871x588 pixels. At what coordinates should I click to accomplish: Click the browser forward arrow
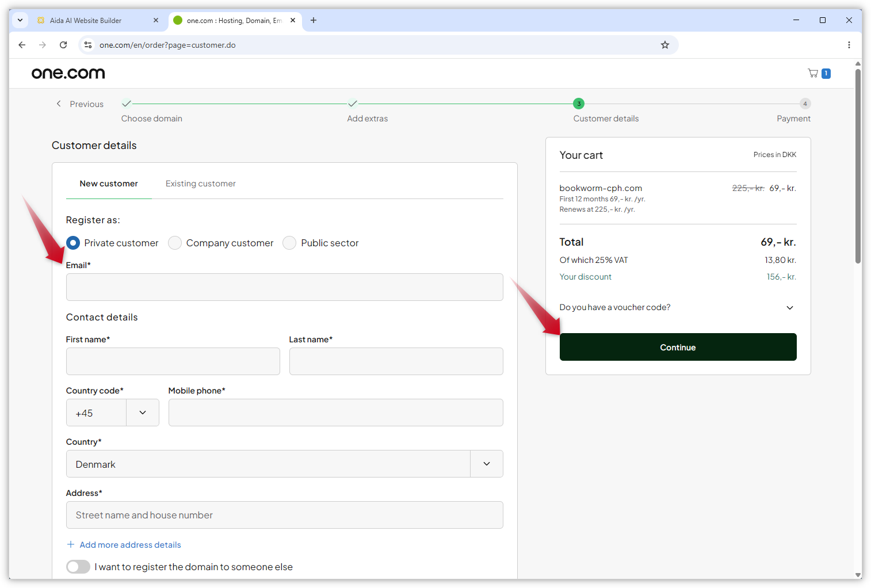coord(43,45)
